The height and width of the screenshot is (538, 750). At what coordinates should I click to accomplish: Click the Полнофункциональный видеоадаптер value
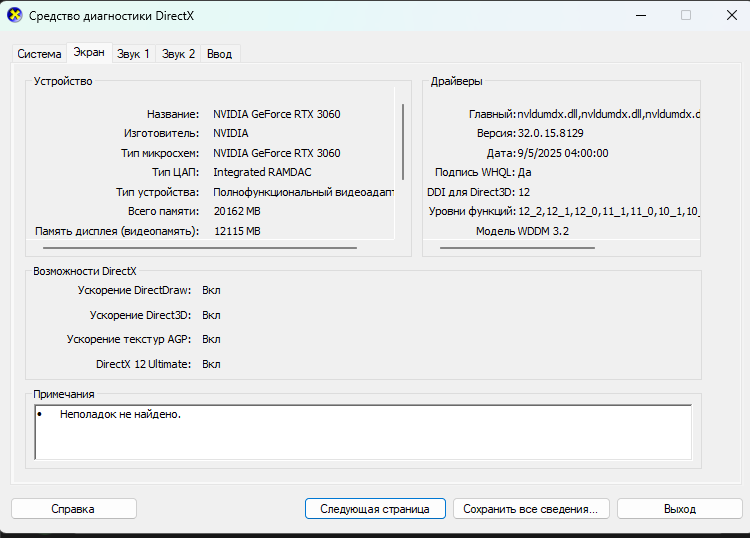(x=303, y=192)
